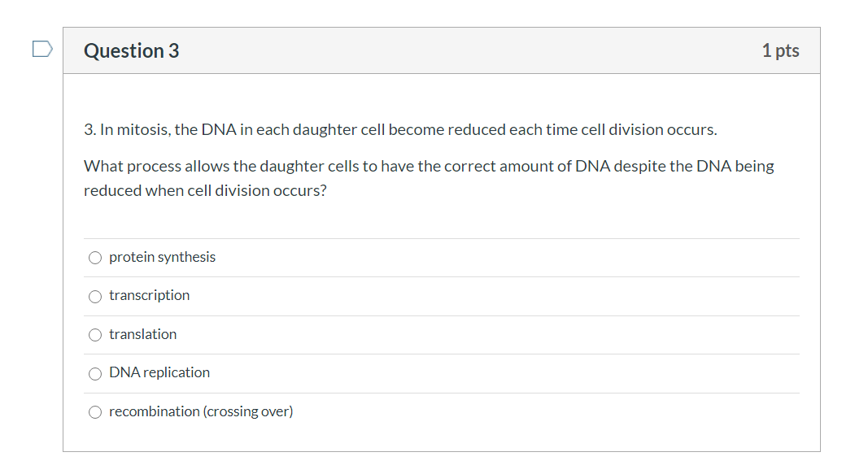Select the protein synthesis radio button
The width and height of the screenshot is (868, 474).
[x=94, y=257]
